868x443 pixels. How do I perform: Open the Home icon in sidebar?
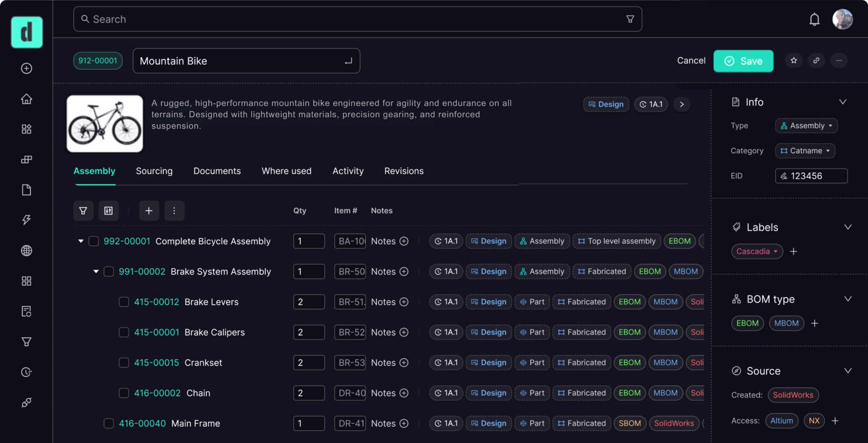click(27, 99)
